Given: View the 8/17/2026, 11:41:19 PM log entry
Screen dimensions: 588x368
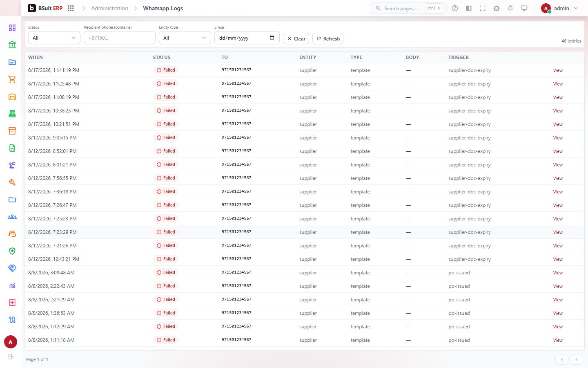Looking at the screenshot, I should (x=558, y=70).
